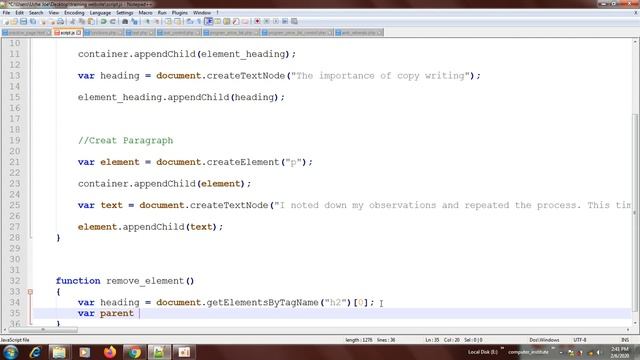Viewport: 640px width, 360px height.
Task: Click the Save All toolbar icon
Action: click(33, 21)
